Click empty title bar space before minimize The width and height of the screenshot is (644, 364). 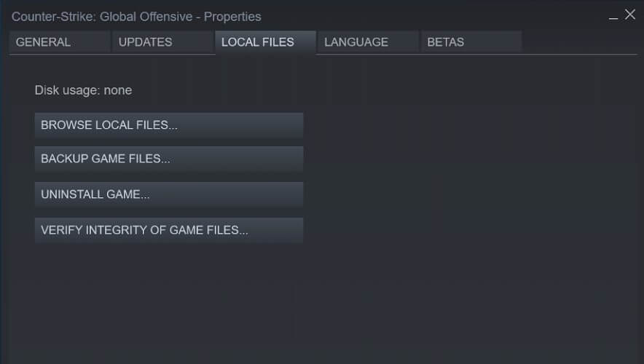click(x=437, y=16)
